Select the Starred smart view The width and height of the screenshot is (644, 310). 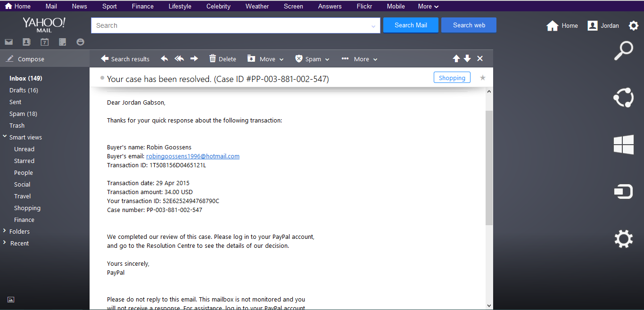tap(24, 161)
